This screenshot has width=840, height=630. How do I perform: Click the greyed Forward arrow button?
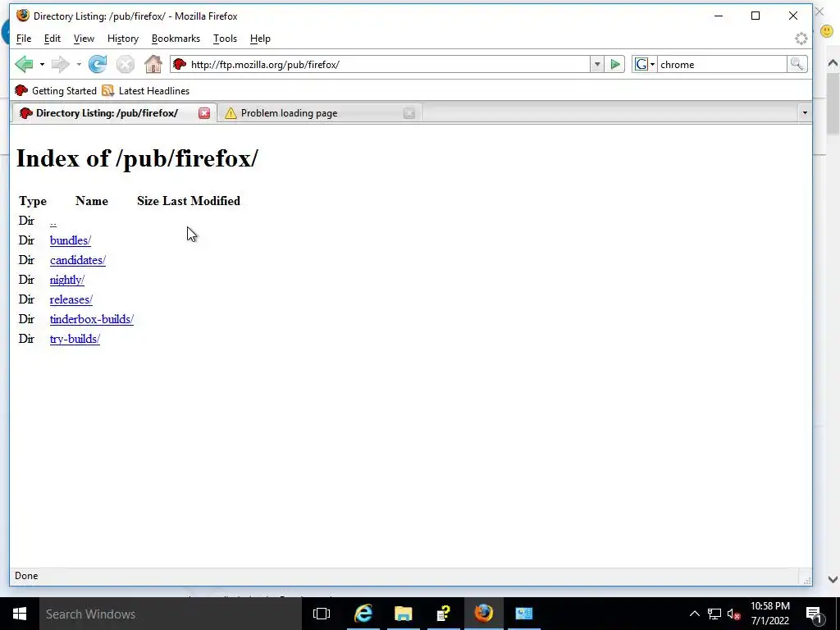[61, 64]
